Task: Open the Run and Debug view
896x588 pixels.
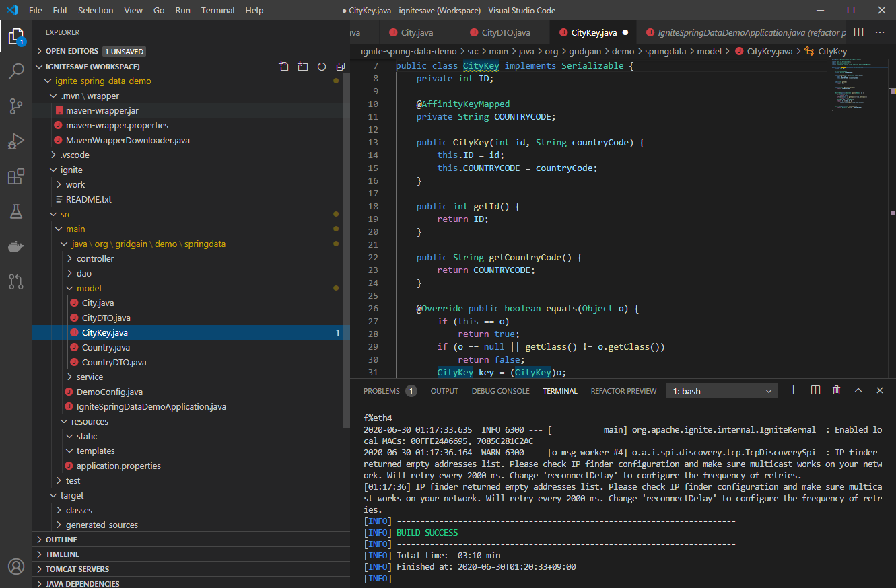Action: [x=16, y=141]
